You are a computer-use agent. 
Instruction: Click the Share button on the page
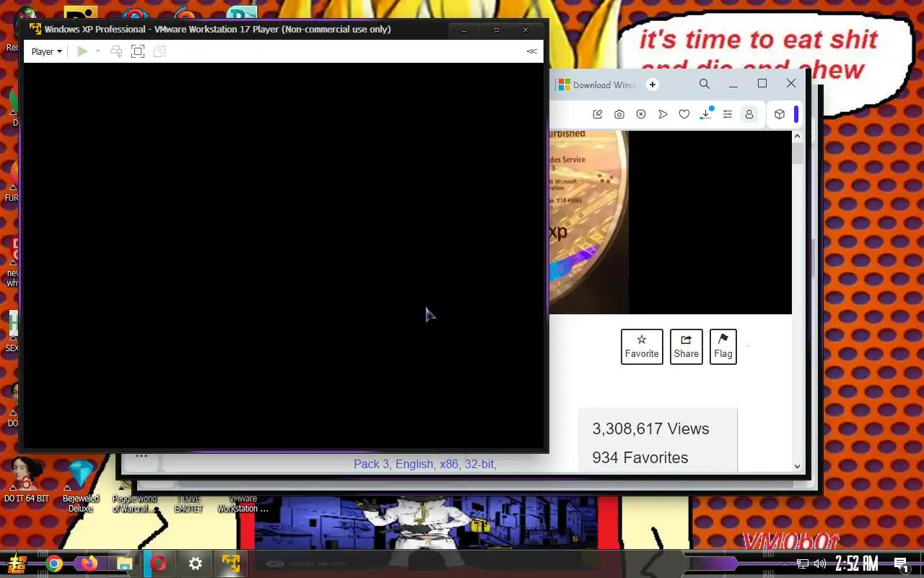pos(687,347)
